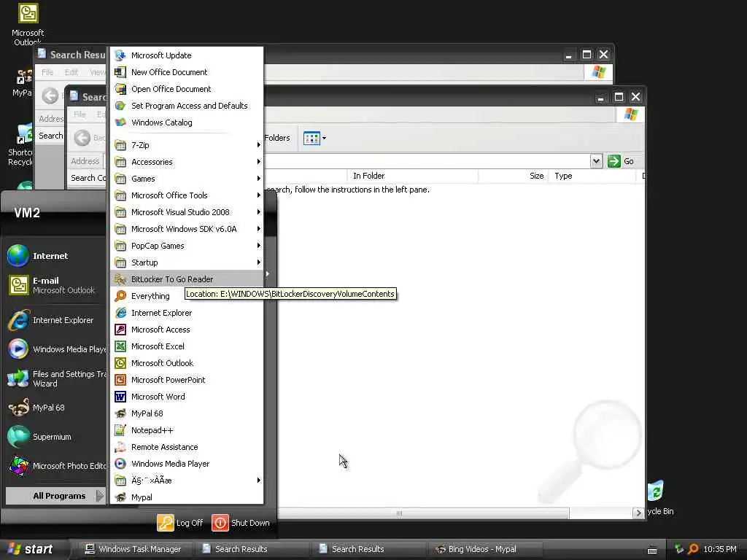The height and width of the screenshot is (560, 747).
Task: Open the garbled-name folder submenu
Action: [x=187, y=481]
